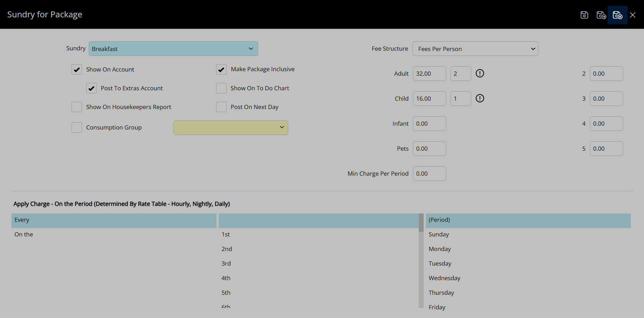Screen dimensions: 644x318
Task: Choose Wednesday in the day list
Action: point(444,278)
